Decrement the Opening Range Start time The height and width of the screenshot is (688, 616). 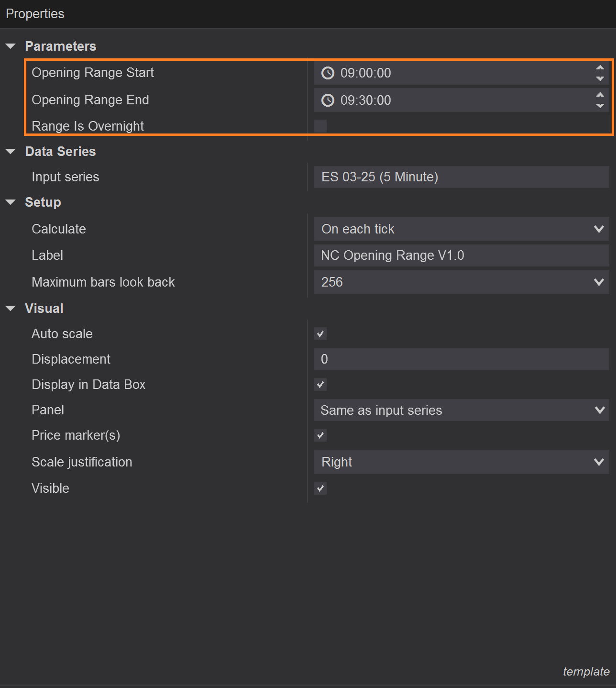(x=600, y=78)
